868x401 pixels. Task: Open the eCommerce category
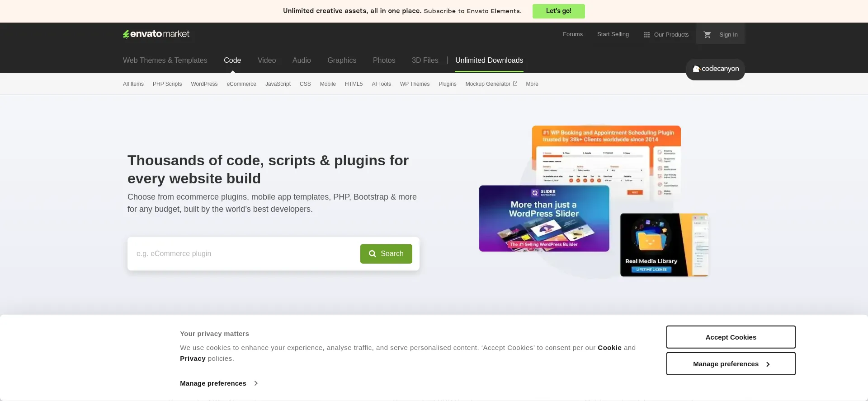241,84
